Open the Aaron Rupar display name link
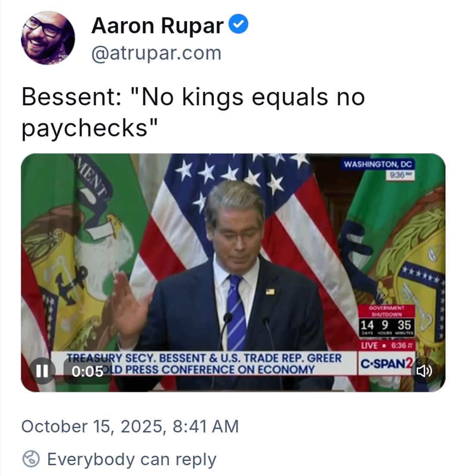 pyautogui.click(x=157, y=27)
